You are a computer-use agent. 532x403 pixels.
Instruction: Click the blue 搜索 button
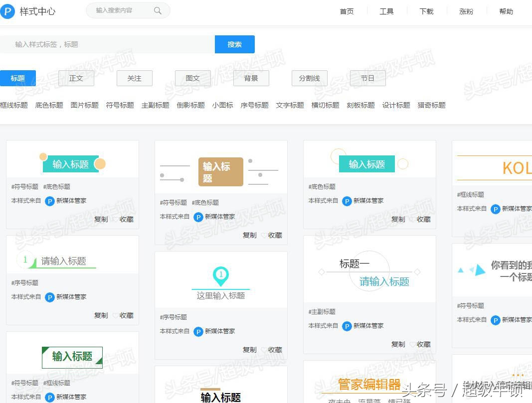point(234,44)
